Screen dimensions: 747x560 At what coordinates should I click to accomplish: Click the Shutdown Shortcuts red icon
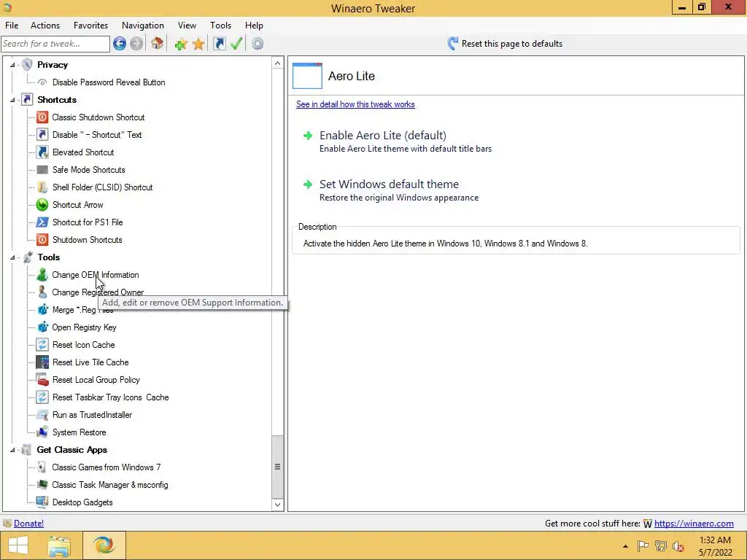click(42, 240)
